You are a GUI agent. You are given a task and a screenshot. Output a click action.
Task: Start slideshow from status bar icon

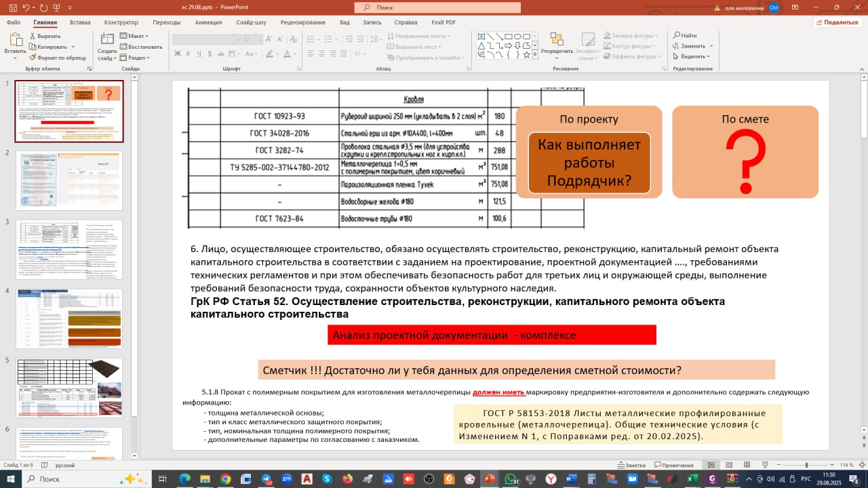[764, 465]
